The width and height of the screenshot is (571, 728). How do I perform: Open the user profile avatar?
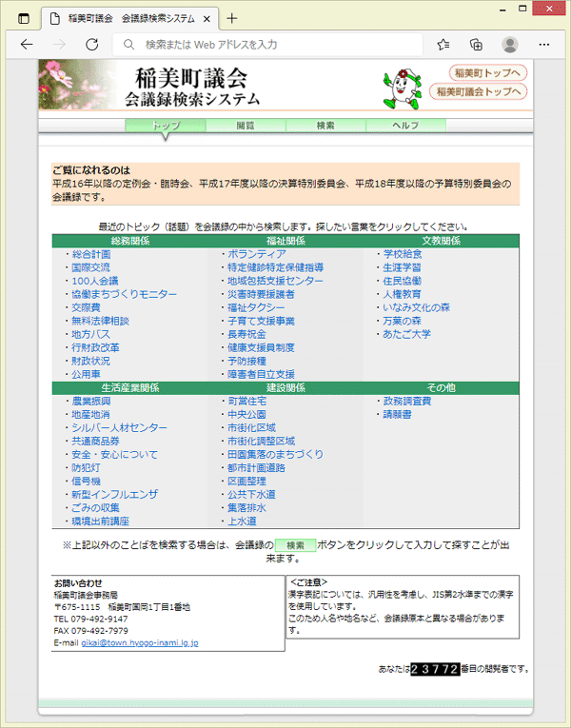click(510, 45)
